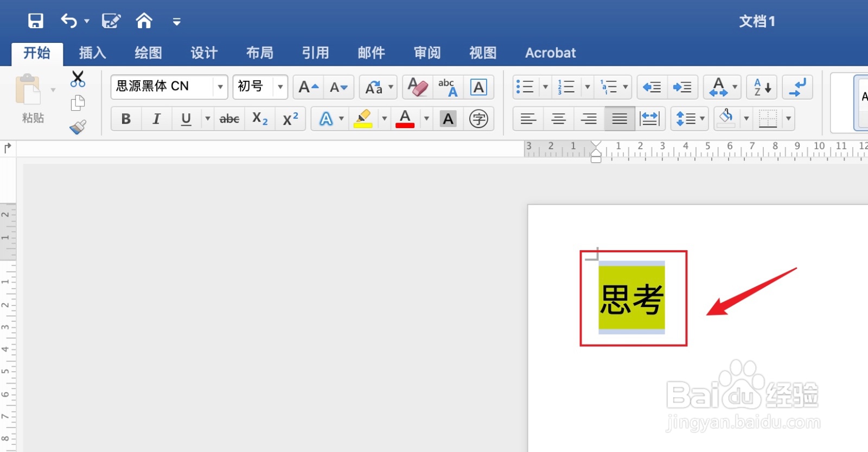Viewport: 868px width, 452px height.
Task: Open the Acrobat tab
Action: click(550, 53)
